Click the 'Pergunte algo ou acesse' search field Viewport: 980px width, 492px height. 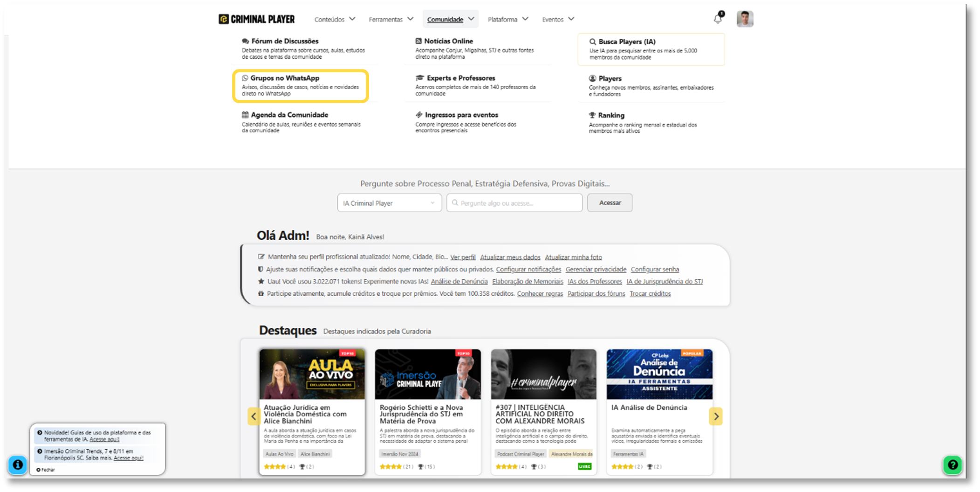click(514, 203)
